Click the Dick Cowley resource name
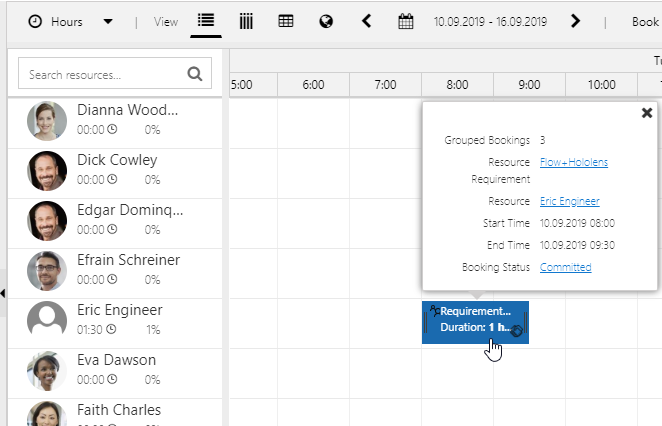This screenshot has height=426, width=662. (117, 160)
